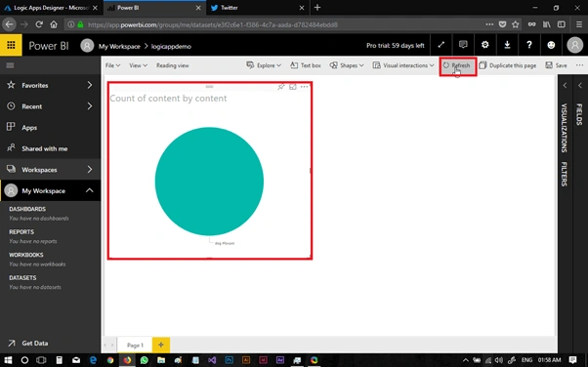Viewport: 588px width, 367px height.
Task: Click the taskbar clock showing 01:58 AM
Action: click(x=549, y=360)
